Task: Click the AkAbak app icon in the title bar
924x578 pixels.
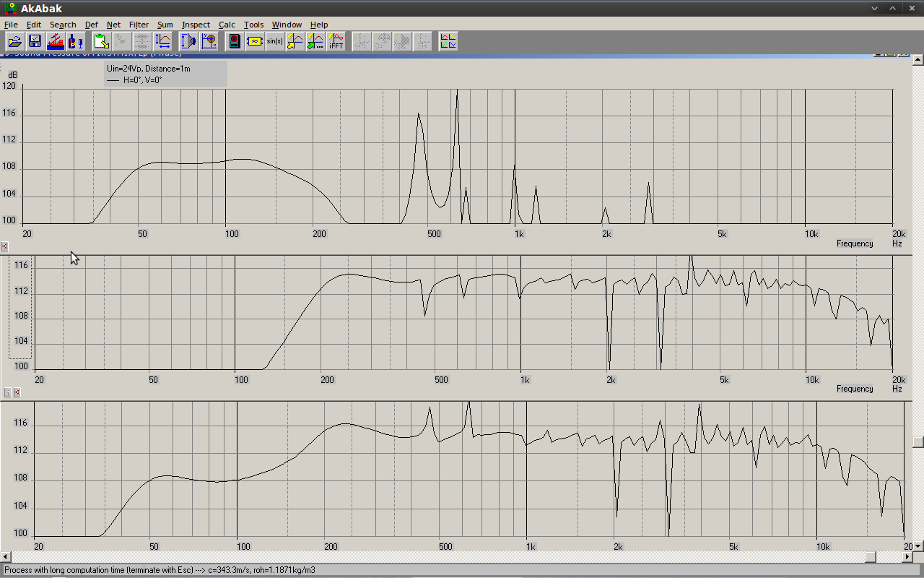Action: point(10,8)
